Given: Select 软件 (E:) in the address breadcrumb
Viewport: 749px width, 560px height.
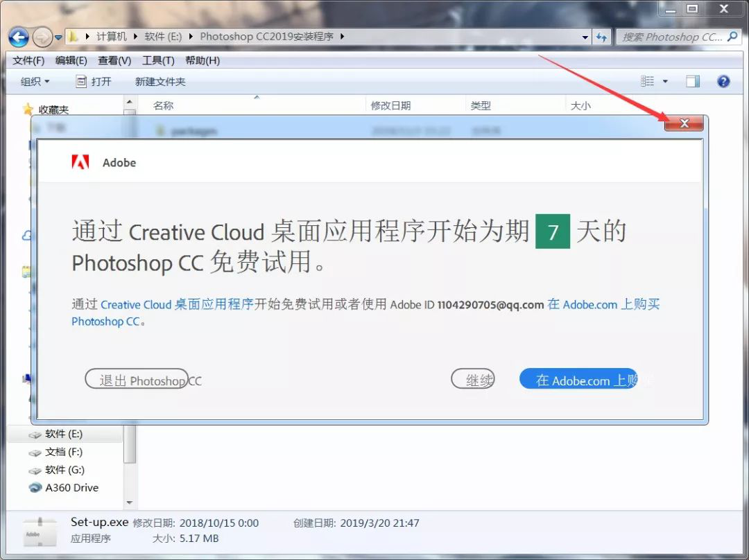Looking at the screenshot, I should pyautogui.click(x=163, y=36).
